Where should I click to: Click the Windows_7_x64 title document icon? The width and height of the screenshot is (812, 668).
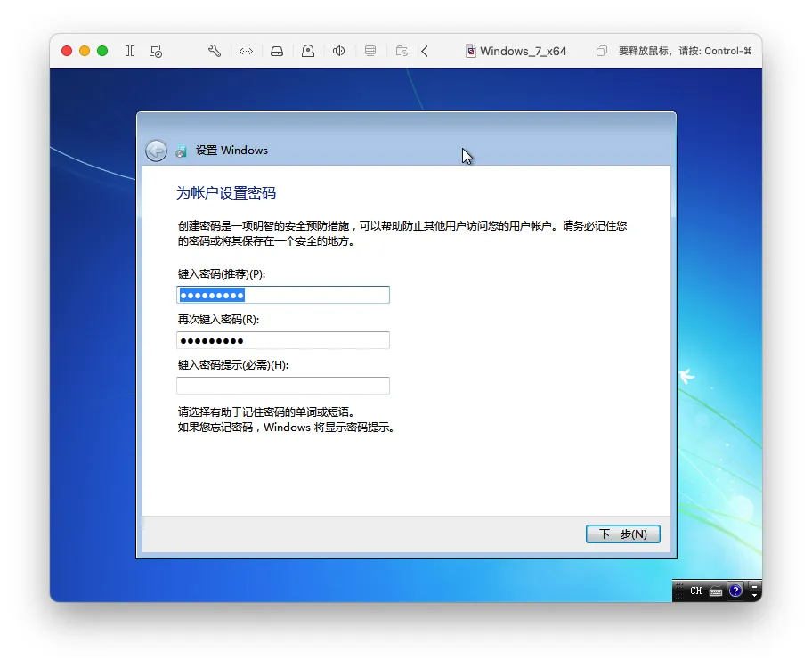click(x=471, y=51)
